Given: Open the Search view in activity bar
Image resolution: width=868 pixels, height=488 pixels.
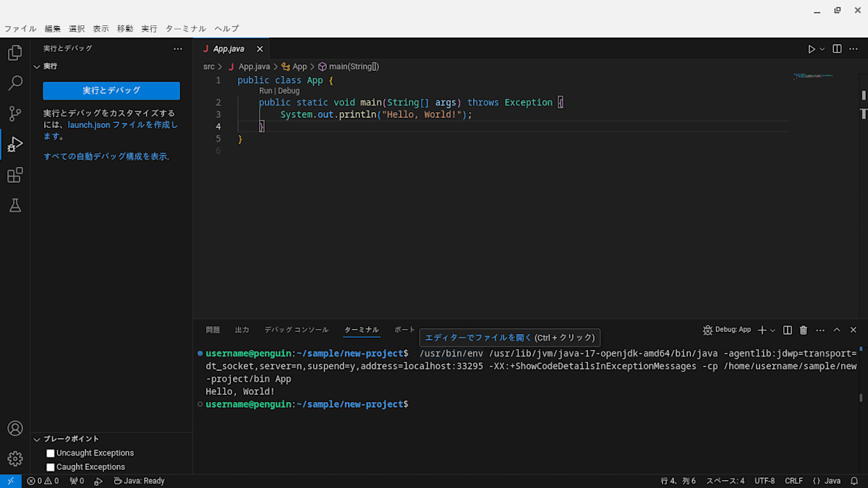Looking at the screenshot, I should (14, 83).
